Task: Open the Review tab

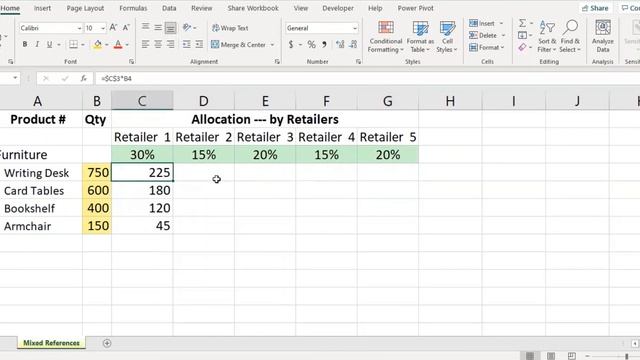Action: pos(202,8)
